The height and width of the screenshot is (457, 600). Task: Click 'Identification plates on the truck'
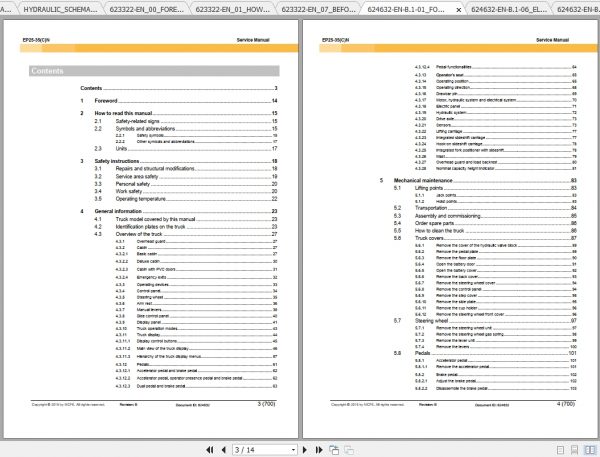pos(150,227)
